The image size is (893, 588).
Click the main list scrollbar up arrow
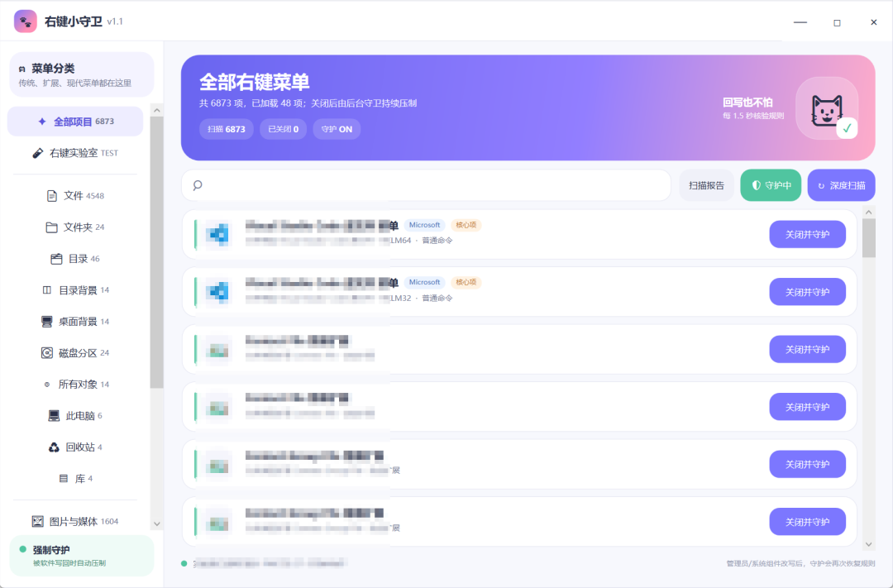coord(868,213)
